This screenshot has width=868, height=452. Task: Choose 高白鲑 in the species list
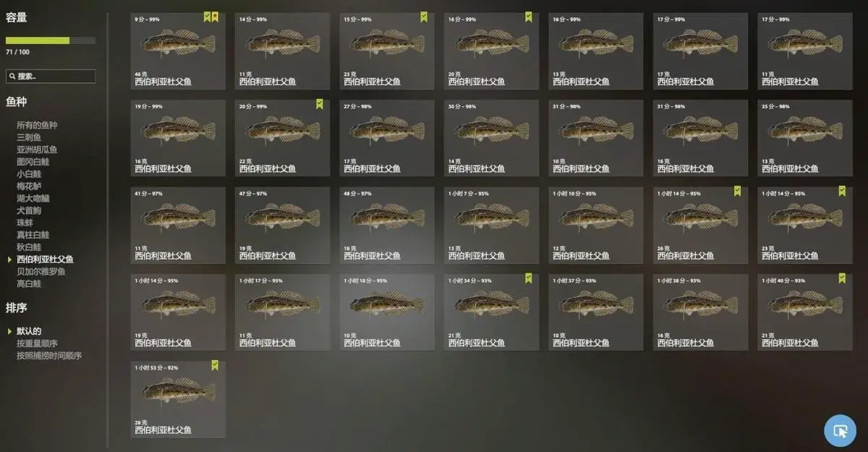[29, 283]
